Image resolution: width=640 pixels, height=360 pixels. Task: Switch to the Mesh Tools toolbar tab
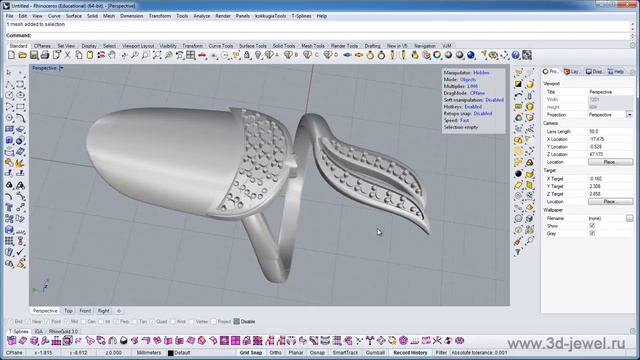click(313, 46)
